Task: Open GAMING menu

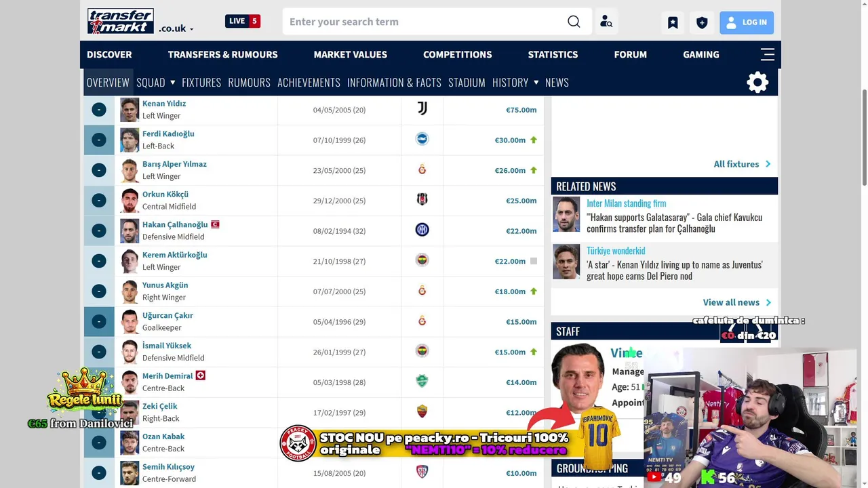Action: coord(701,54)
